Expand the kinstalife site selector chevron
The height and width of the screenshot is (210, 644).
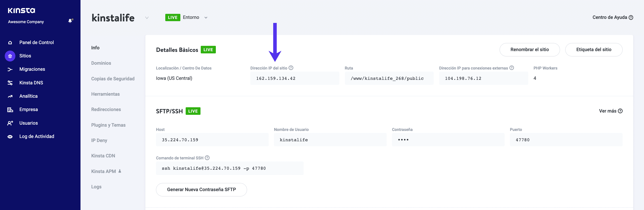pos(147,18)
